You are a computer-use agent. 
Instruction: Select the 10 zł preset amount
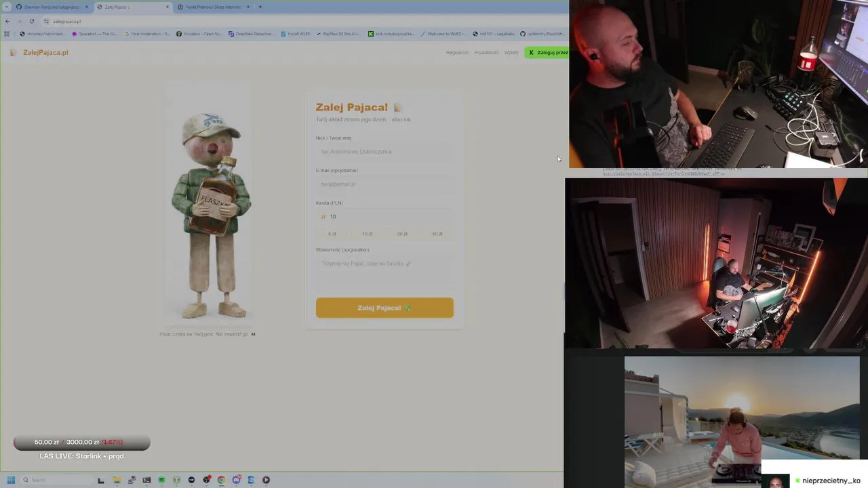367,234
